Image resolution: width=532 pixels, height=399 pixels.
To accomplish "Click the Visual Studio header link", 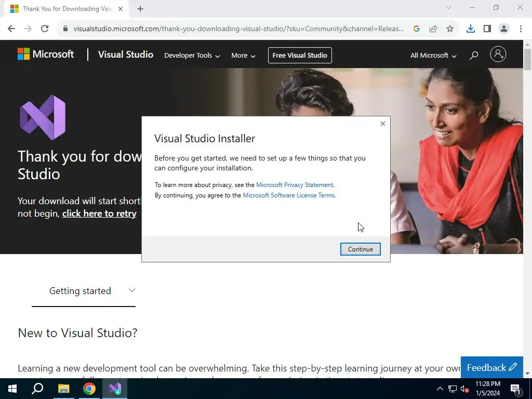I will [126, 55].
